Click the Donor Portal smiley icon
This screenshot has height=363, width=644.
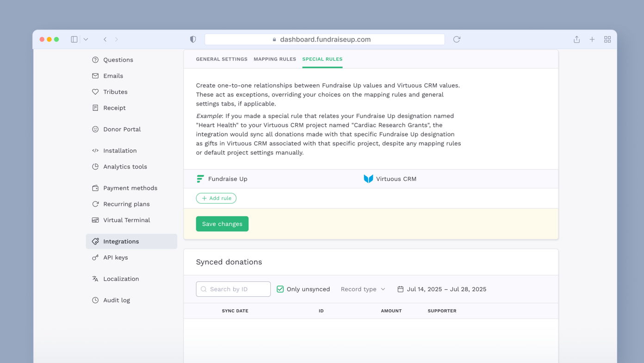pos(95,129)
